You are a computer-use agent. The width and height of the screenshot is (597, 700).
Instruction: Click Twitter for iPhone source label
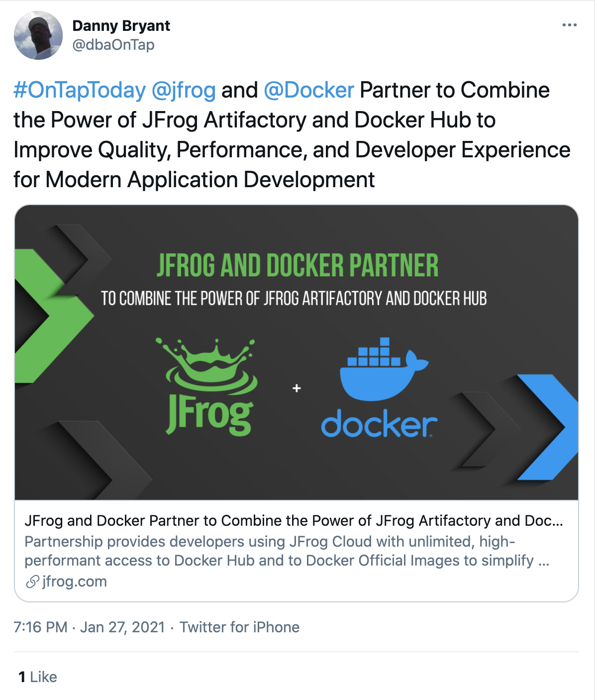tap(239, 627)
